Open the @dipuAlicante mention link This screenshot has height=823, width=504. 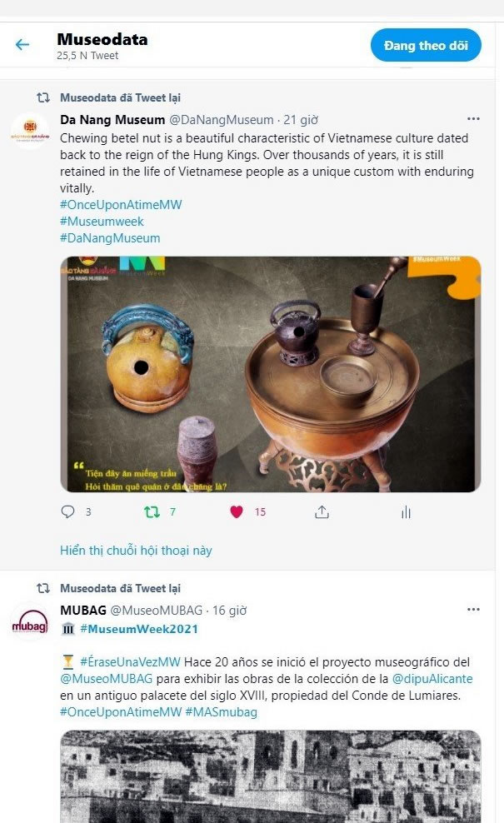point(432,679)
